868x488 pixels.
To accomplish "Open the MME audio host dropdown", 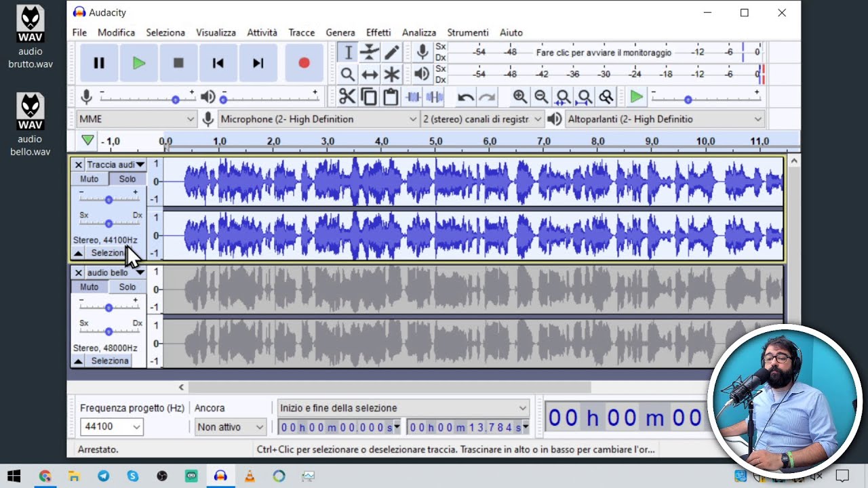I will click(136, 119).
